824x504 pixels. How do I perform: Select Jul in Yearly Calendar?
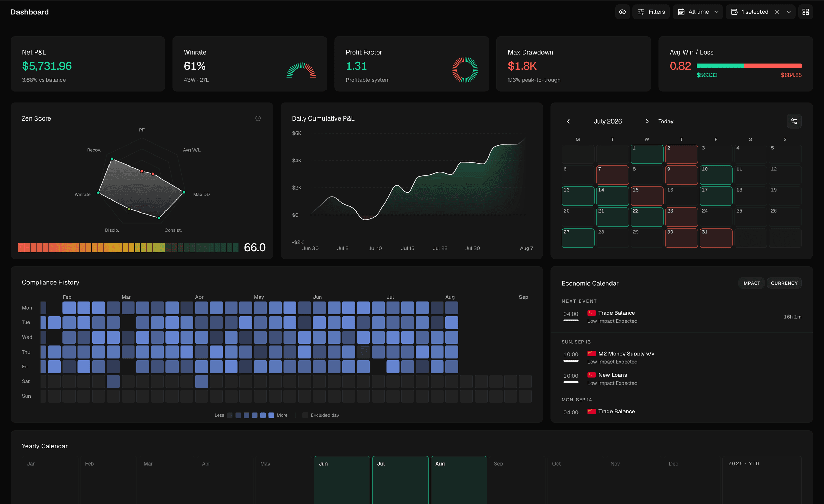click(400, 480)
